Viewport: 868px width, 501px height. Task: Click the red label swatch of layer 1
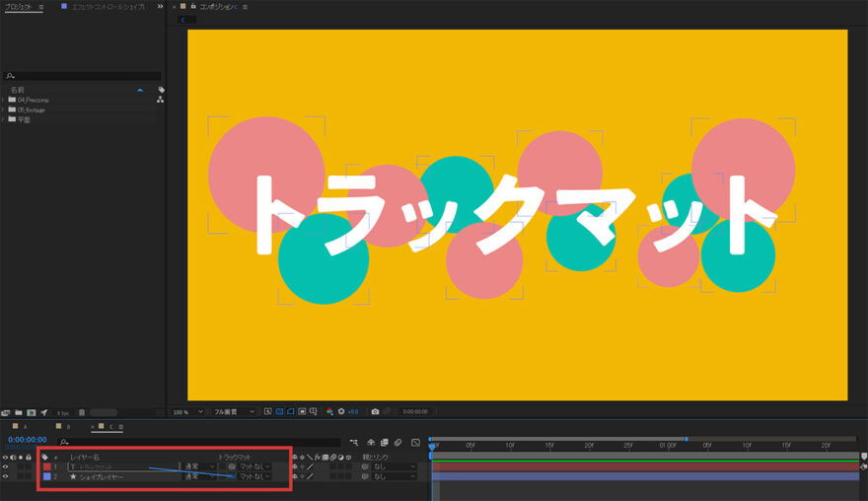coord(47,466)
